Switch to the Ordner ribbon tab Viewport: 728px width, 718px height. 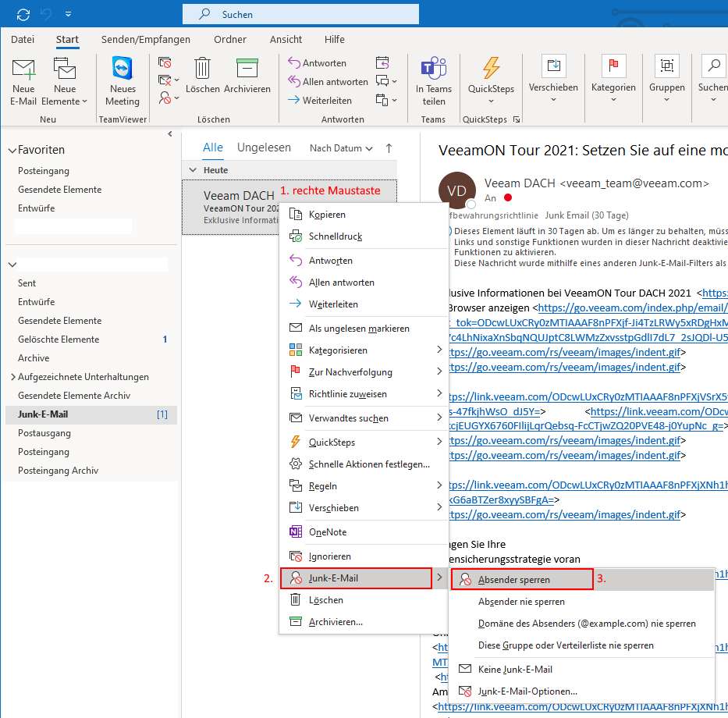pos(230,40)
